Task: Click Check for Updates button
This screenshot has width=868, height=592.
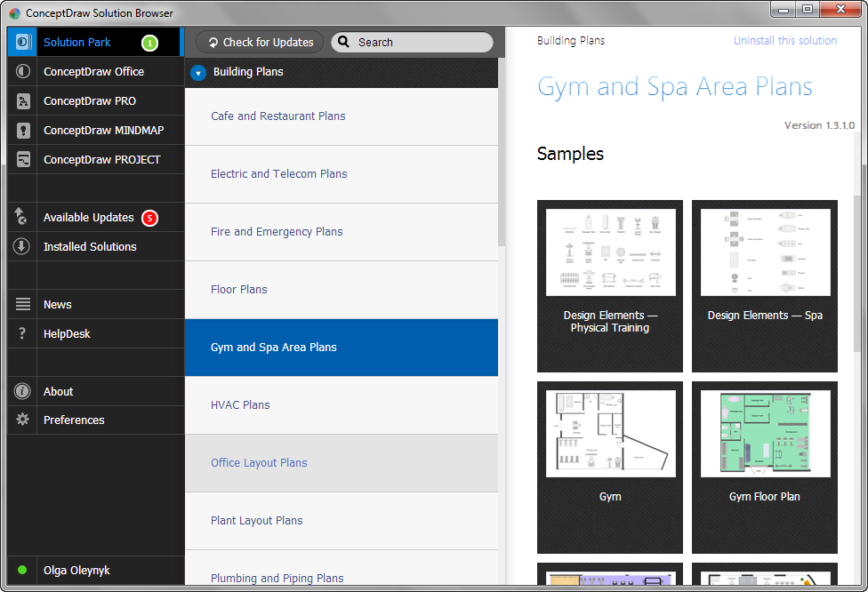Action: (260, 42)
